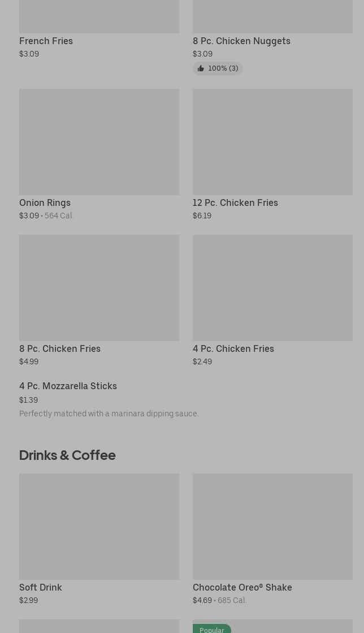Open the 12 Pc. Chicken Fries image
Viewport: 364px width, 633px height.
[272, 142]
